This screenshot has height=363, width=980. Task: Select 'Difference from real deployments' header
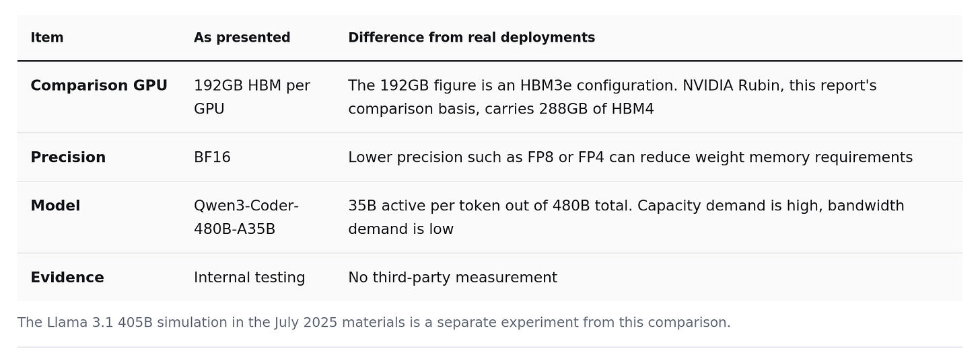(x=471, y=38)
